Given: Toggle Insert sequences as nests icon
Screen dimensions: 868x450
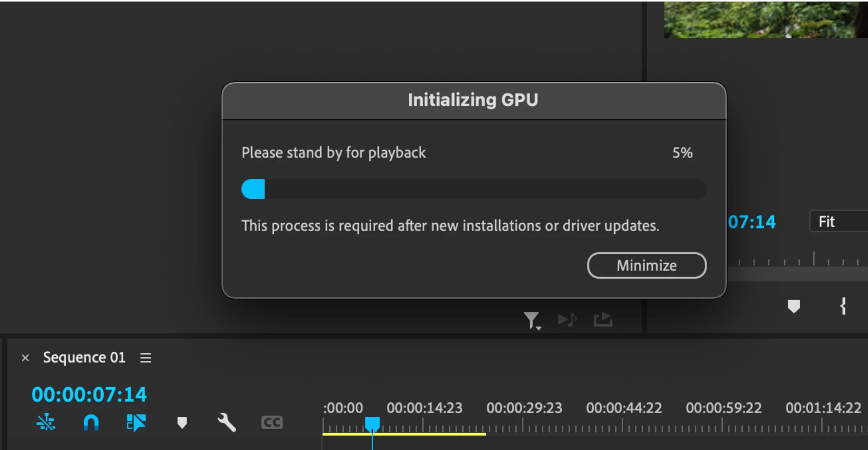Looking at the screenshot, I should pos(46,422).
